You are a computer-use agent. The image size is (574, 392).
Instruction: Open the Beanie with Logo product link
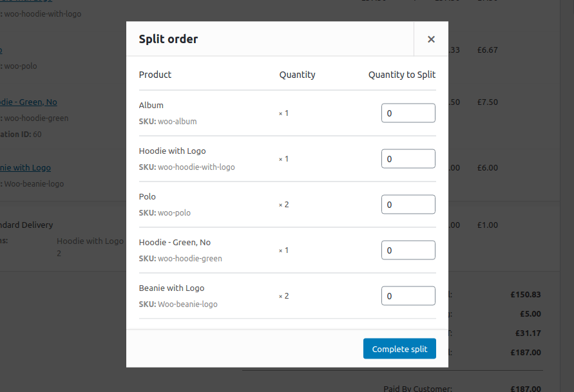click(26, 167)
